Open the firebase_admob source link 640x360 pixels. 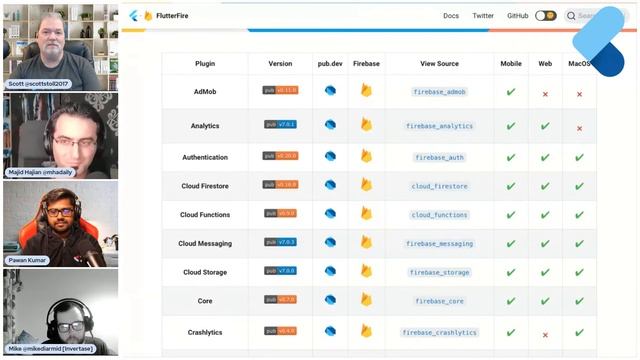coord(439,92)
